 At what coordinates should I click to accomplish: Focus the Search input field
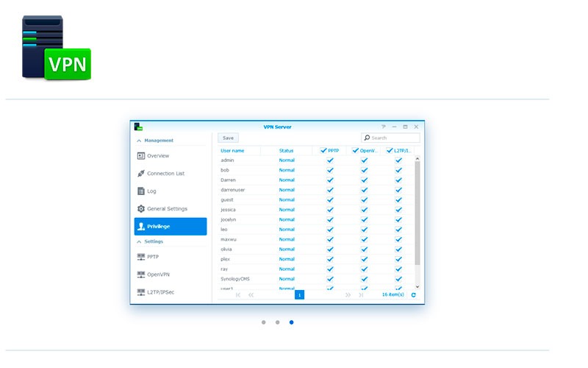point(391,138)
